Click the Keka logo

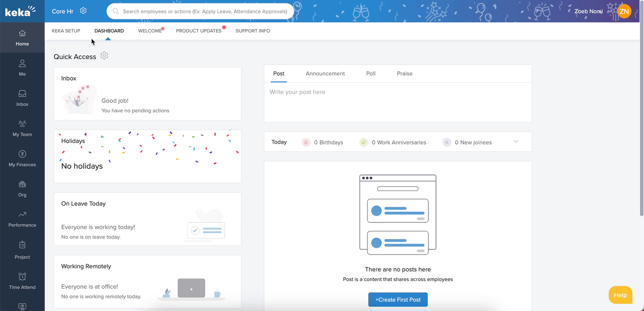(20, 11)
